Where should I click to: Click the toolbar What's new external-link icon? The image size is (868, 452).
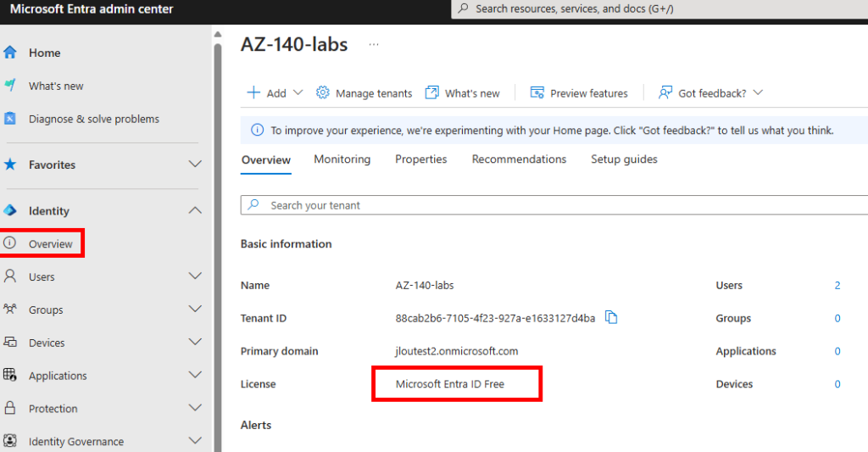point(431,92)
